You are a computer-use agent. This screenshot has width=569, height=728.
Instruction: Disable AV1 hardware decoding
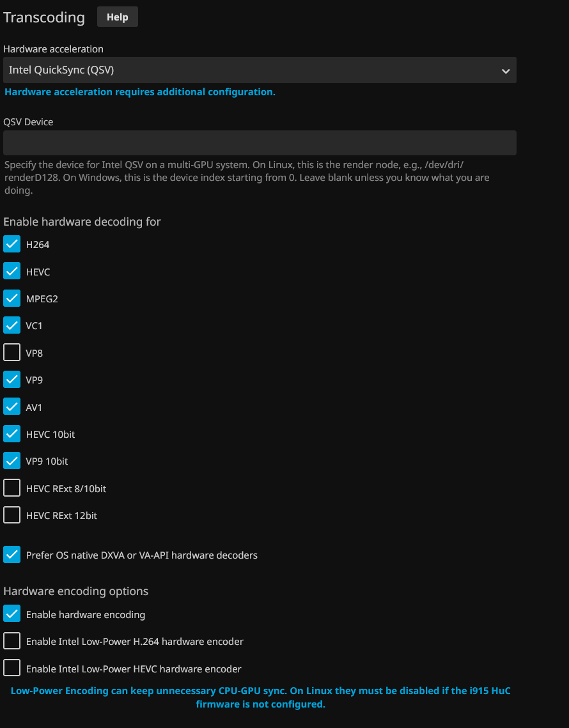(x=12, y=407)
